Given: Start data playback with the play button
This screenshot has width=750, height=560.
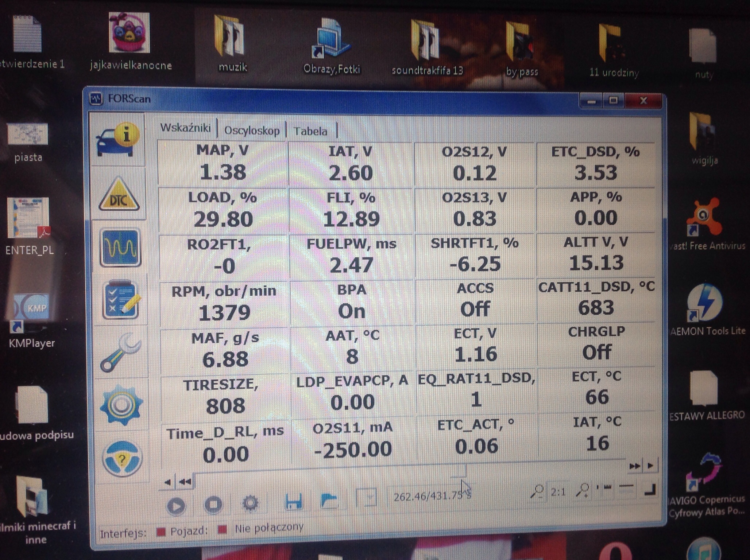Looking at the screenshot, I should pos(176,506).
